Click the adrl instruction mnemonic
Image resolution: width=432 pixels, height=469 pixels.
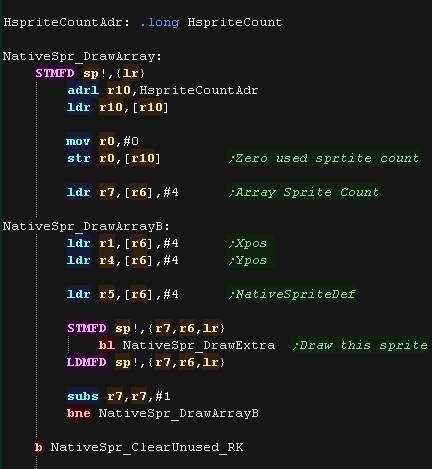83,90
